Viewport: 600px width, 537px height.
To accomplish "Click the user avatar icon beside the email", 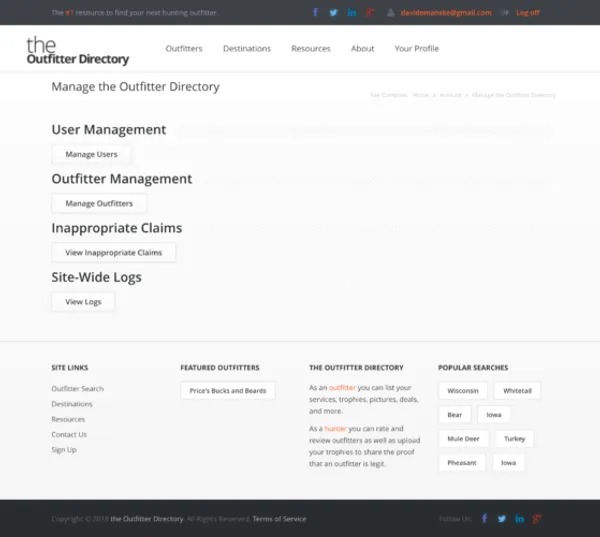I will pyautogui.click(x=390, y=13).
